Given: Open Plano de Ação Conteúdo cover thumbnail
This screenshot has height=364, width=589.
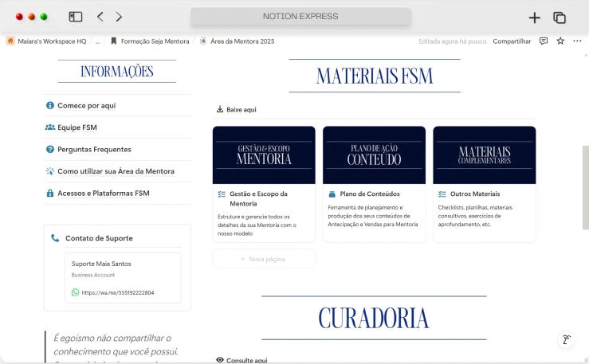Looking at the screenshot, I should 374,155.
